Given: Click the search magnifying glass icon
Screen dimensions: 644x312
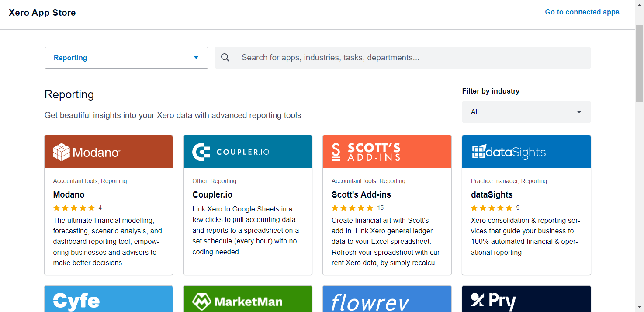Looking at the screenshot, I should (225, 57).
